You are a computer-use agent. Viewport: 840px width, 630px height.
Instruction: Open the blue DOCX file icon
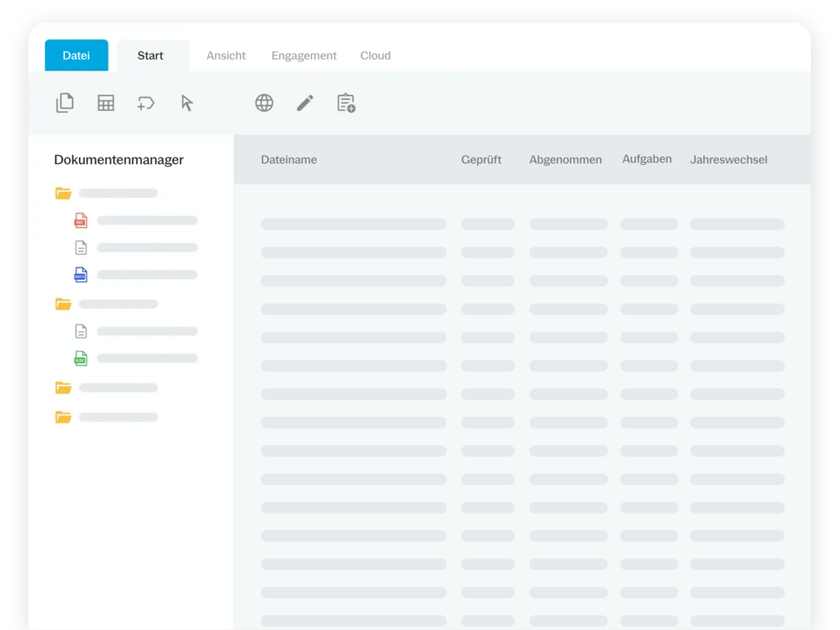[80, 275]
